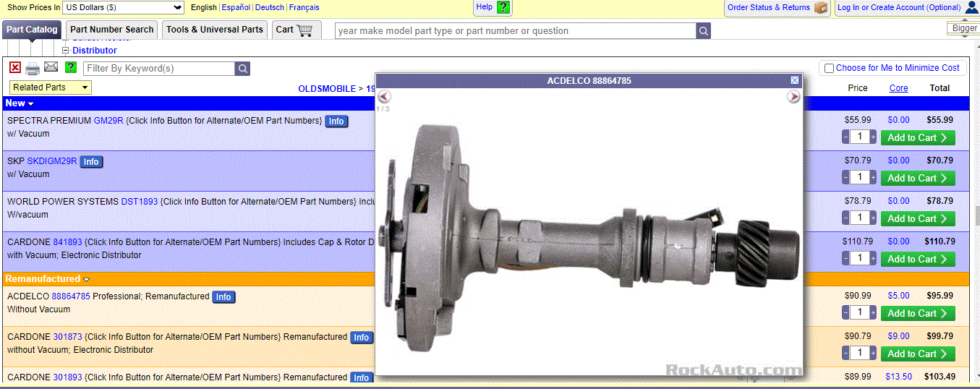
Task: Open Info for CARDONE 301873
Action: click(x=362, y=338)
